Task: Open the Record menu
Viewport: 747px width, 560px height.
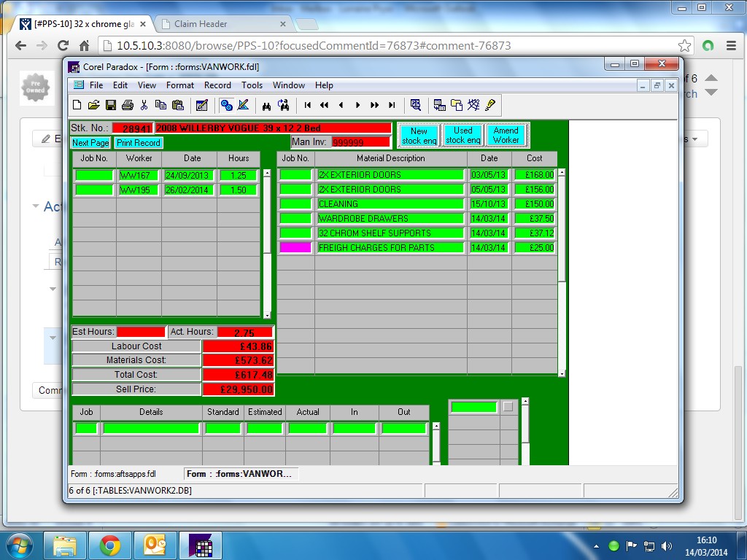Action: [217, 85]
